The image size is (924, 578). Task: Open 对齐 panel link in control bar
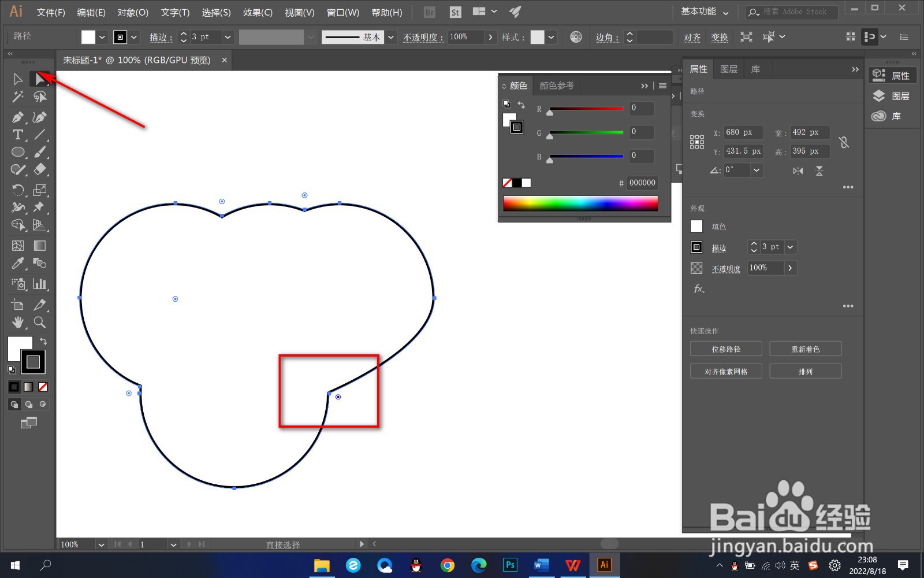click(692, 38)
